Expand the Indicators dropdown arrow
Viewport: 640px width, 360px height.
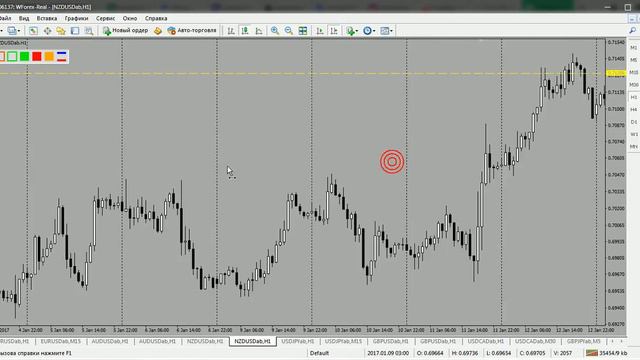click(357, 31)
